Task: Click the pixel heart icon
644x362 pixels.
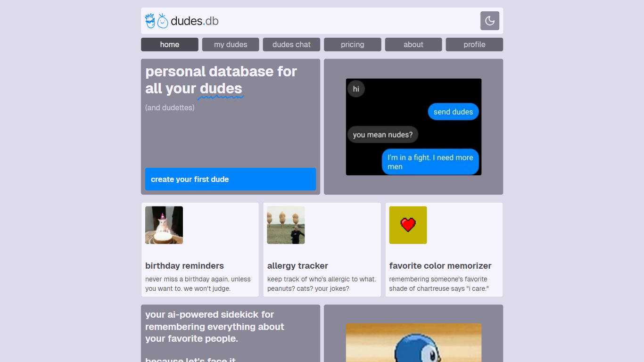Action: click(408, 225)
